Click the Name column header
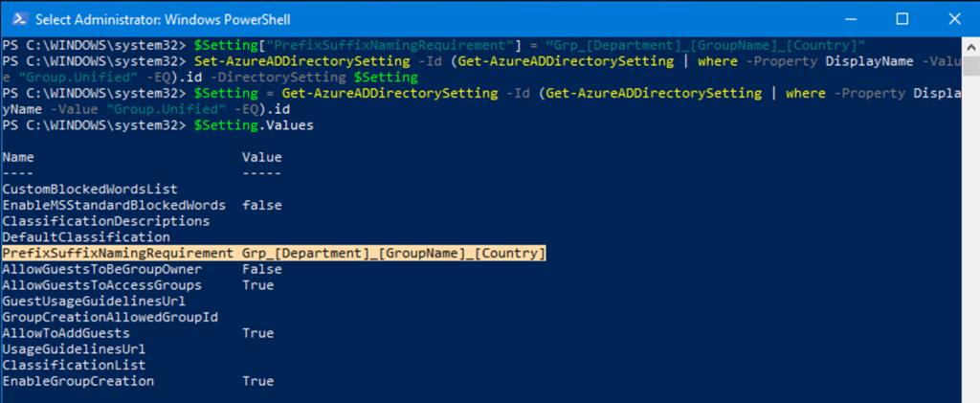The height and width of the screenshot is (403, 980). 17,156
